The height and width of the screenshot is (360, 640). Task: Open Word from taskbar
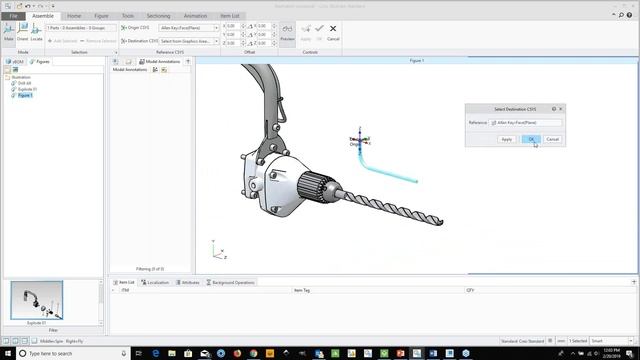point(433,353)
